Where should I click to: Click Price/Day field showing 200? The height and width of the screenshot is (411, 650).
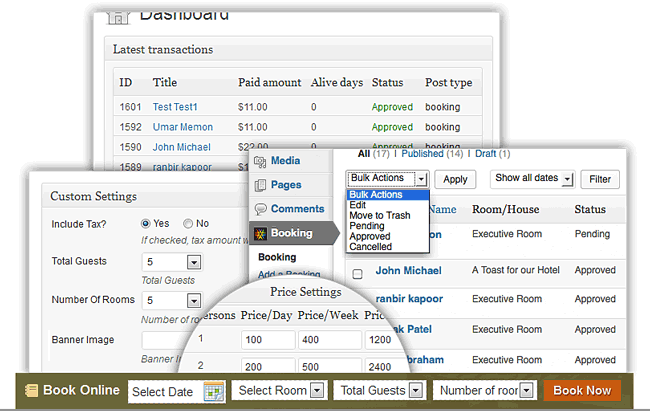[x=268, y=366]
